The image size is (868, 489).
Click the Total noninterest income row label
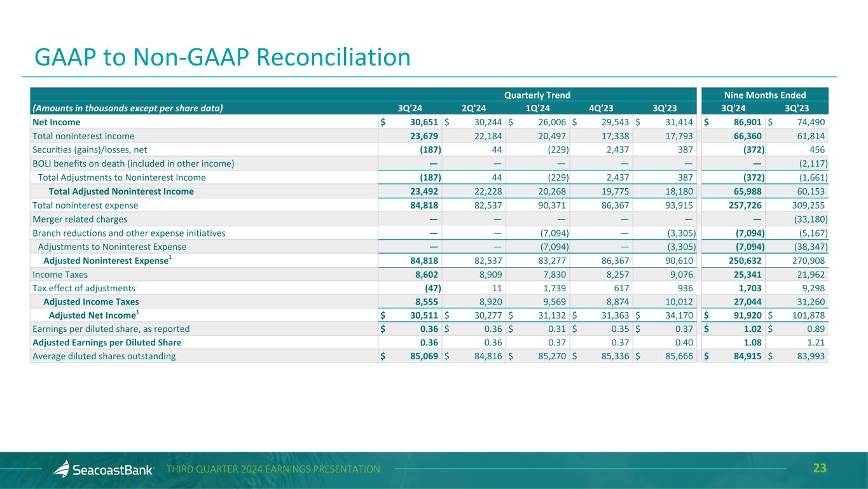pos(83,135)
